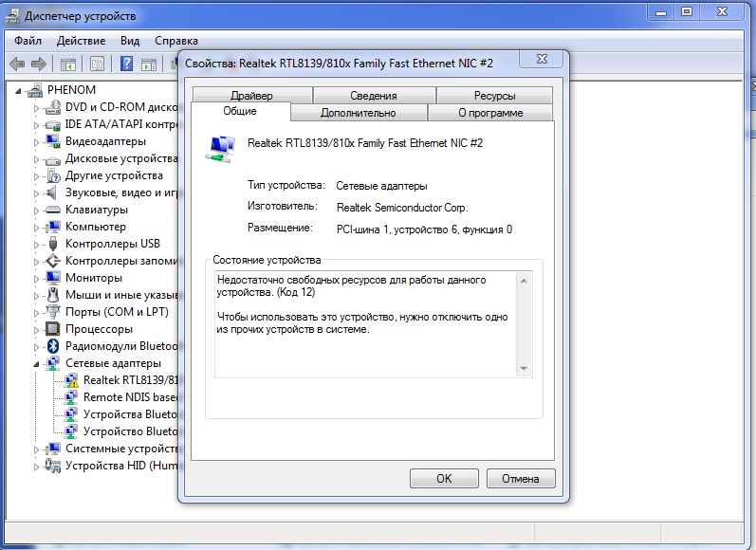
Task: Click the Порты (COM и LPT) icon
Action: (53, 312)
